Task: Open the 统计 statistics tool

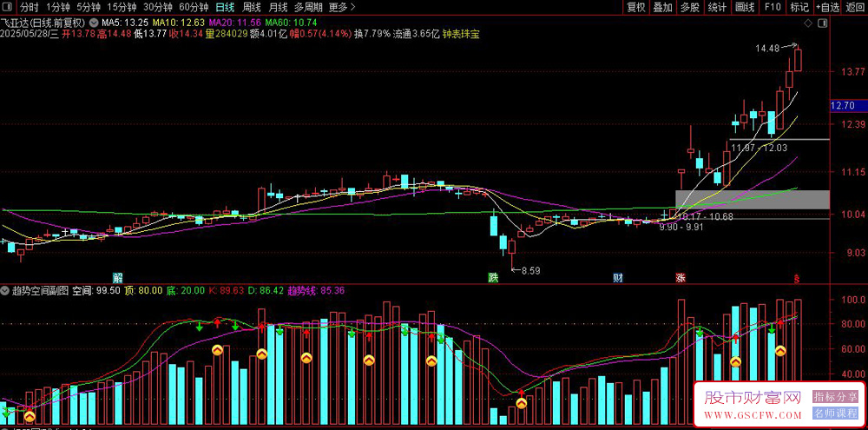Action: [718, 7]
